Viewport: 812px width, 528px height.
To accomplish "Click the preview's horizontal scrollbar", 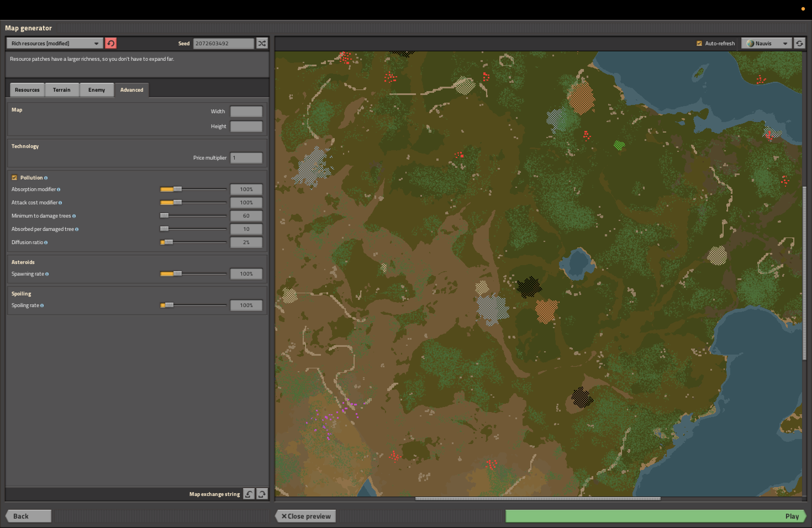I will tap(538, 499).
